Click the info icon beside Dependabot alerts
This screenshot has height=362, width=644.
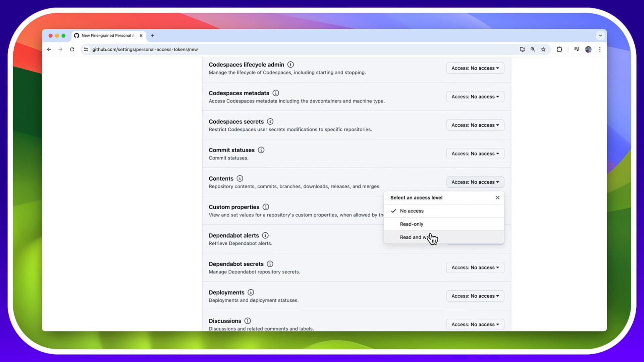click(x=265, y=236)
